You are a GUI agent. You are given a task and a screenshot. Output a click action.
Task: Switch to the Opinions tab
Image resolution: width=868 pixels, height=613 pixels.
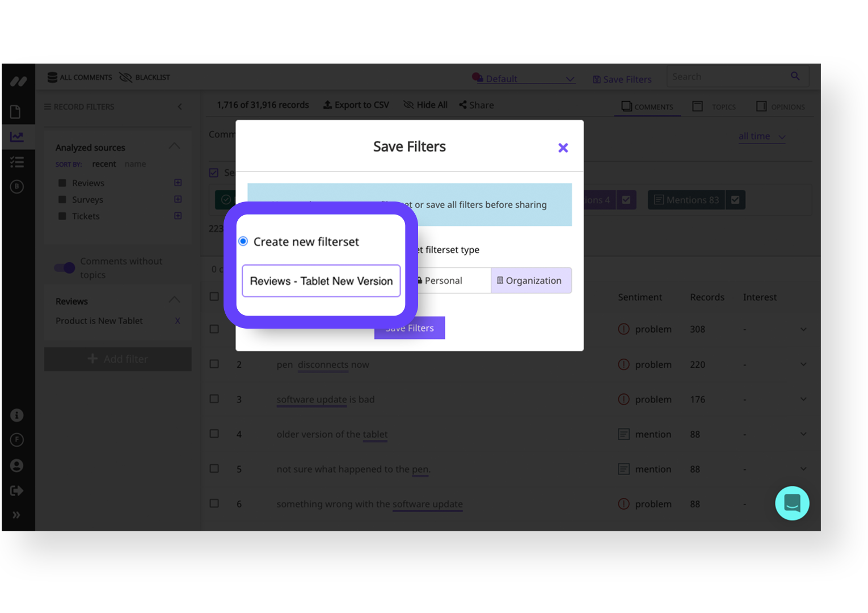click(x=781, y=106)
